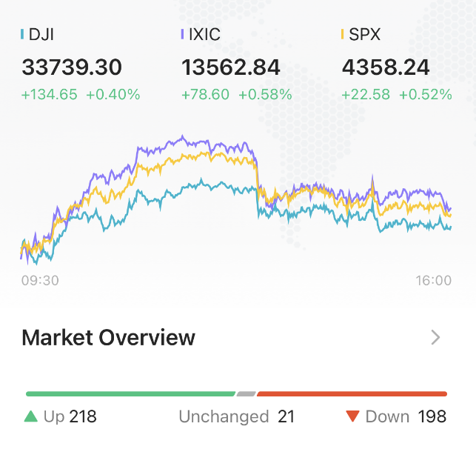Click the DJI change +134.65 +0.40%
The width and height of the screenshot is (476, 452).
pos(81,94)
